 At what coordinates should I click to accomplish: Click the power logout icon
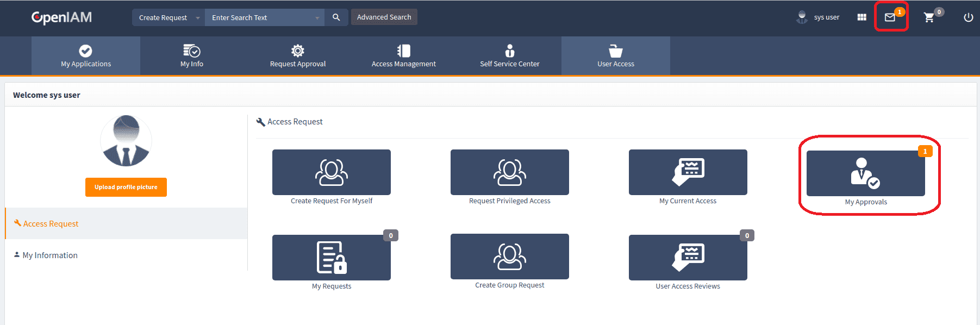click(x=968, y=17)
